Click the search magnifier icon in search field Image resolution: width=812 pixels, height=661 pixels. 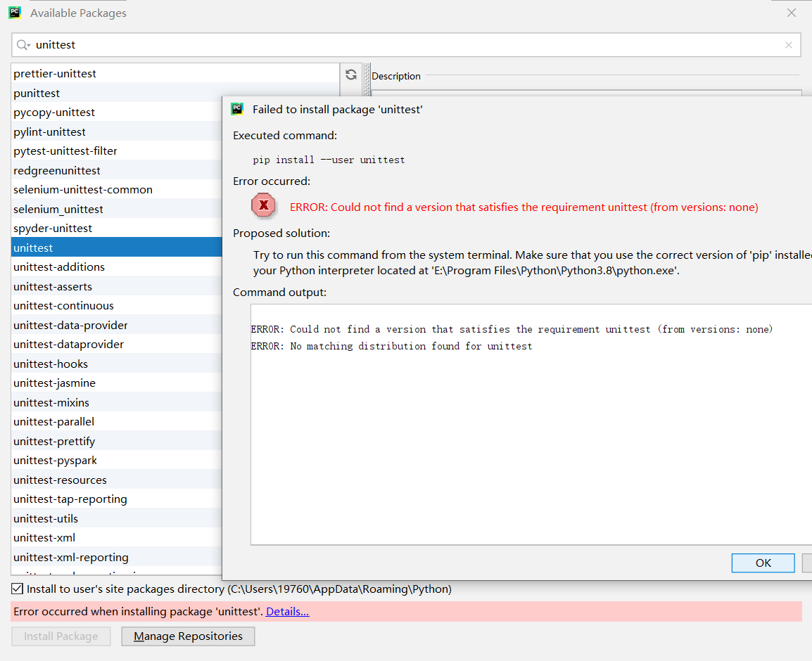23,45
